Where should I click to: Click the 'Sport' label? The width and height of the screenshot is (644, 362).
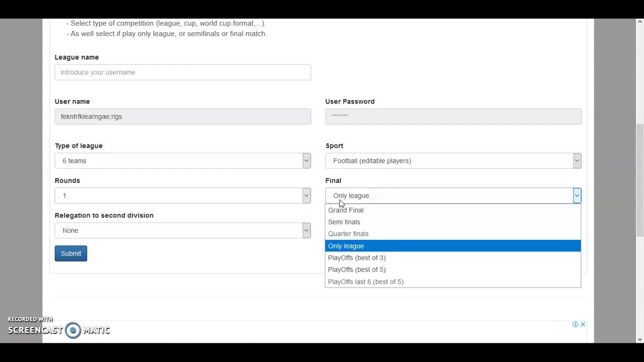[x=334, y=146]
